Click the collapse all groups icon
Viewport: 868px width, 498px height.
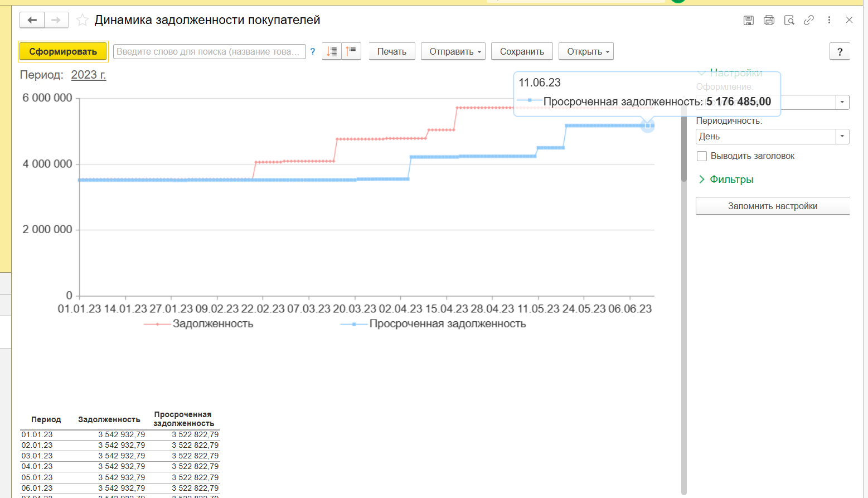click(x=351, y=51)
